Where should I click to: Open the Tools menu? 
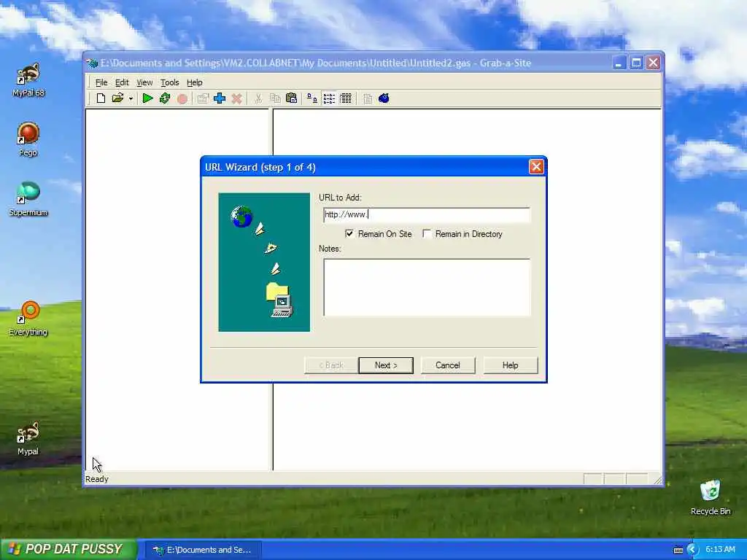pos(169,82)
